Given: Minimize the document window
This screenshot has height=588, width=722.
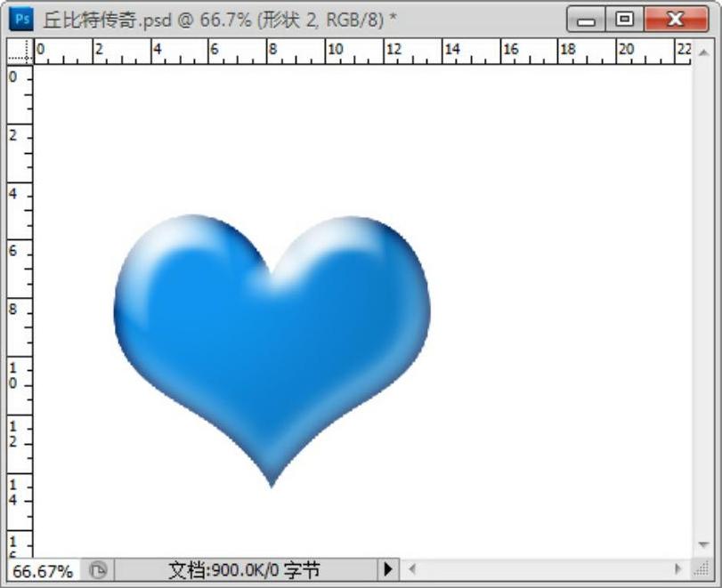Looking at the screenshot, I should [x=587, y=19].
